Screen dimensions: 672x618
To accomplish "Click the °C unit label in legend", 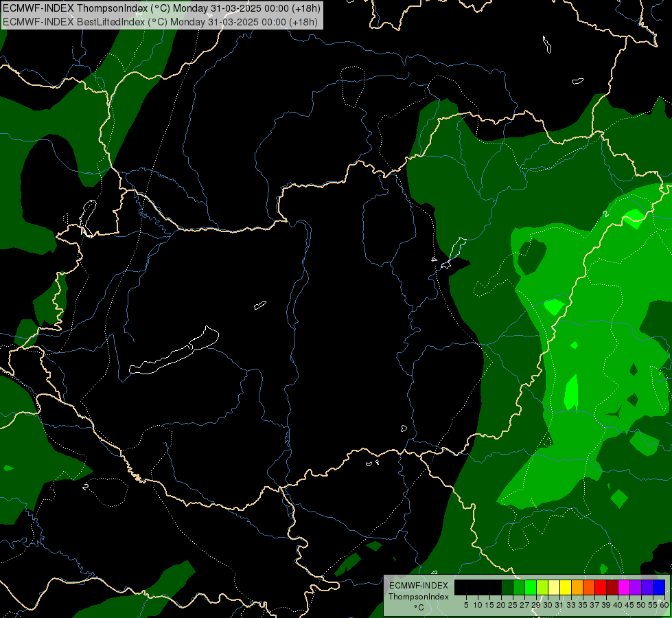I will tap(419, 608).
